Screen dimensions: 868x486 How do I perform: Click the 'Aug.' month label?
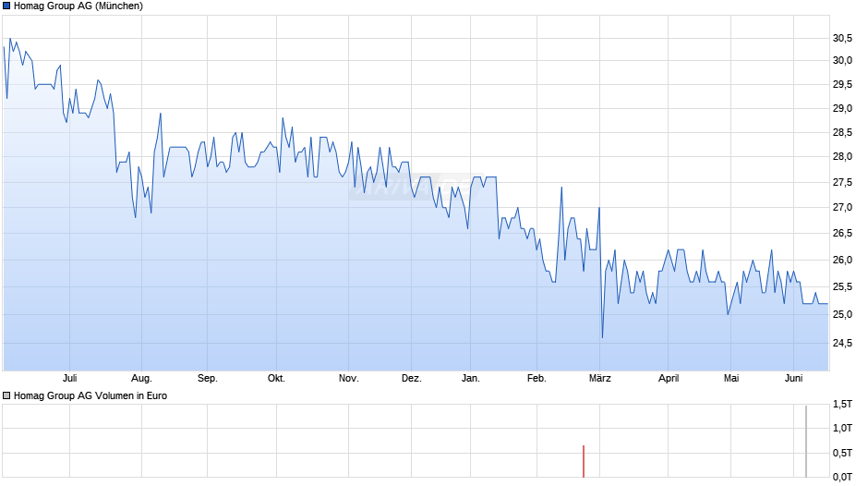point(141,378)
